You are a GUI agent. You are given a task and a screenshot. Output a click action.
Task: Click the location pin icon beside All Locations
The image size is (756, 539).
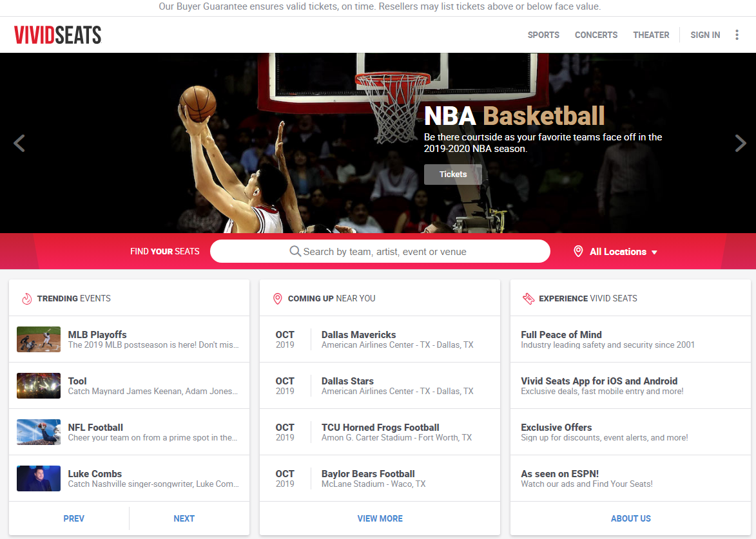(x=578, y=251)
